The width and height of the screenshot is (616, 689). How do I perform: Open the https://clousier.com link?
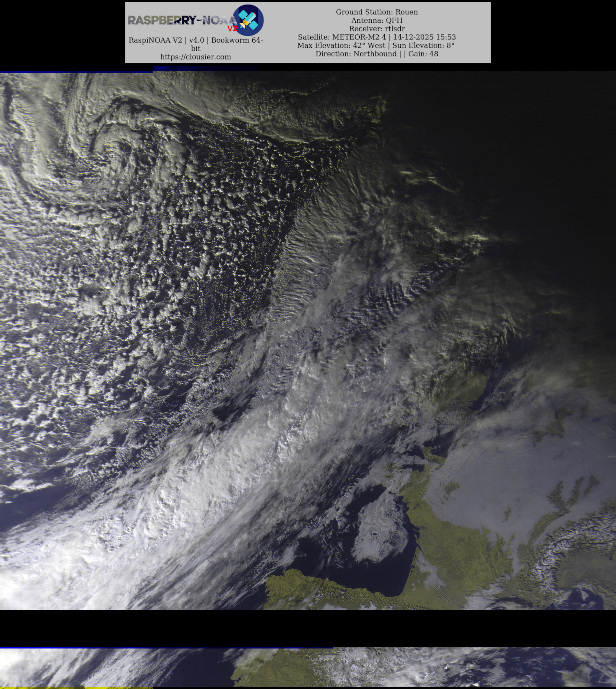[x=196, y=57]
